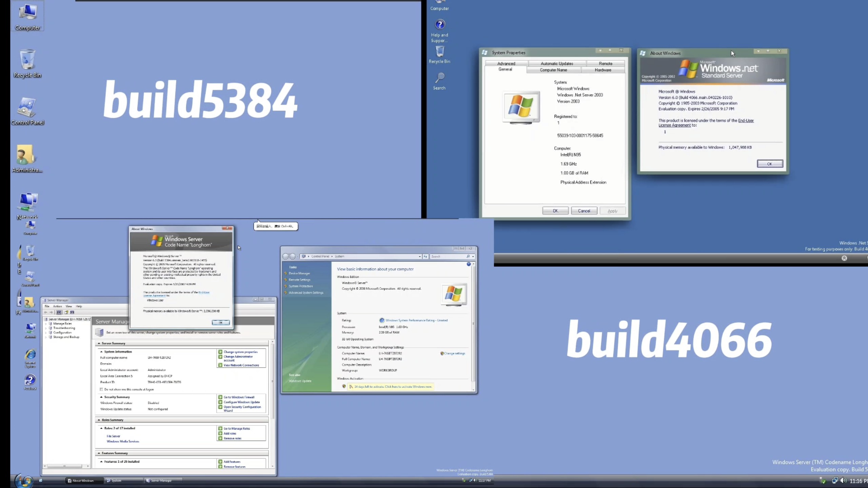Viewport: 868px width, 488px height.
Task: Expand Storage and Backup tree node arrow
Action: (46, 337)
